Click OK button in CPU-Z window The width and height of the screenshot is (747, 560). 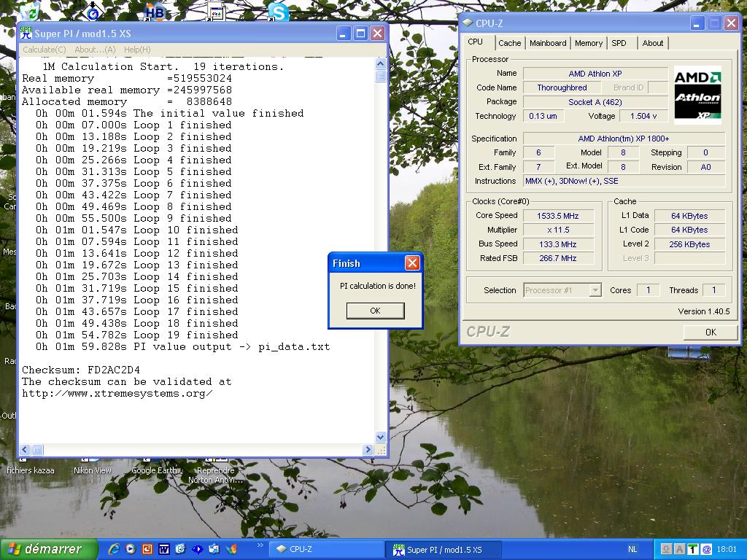pos(711,332)
